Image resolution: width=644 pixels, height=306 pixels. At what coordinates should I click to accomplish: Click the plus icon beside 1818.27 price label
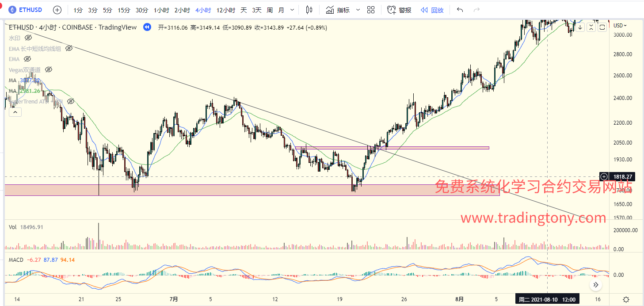604,176
